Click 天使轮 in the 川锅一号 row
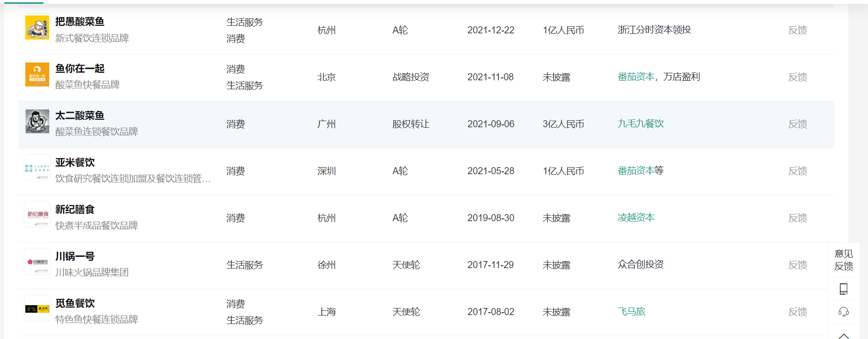The height and width of the screenshot is (339, 868). point(406,265)
